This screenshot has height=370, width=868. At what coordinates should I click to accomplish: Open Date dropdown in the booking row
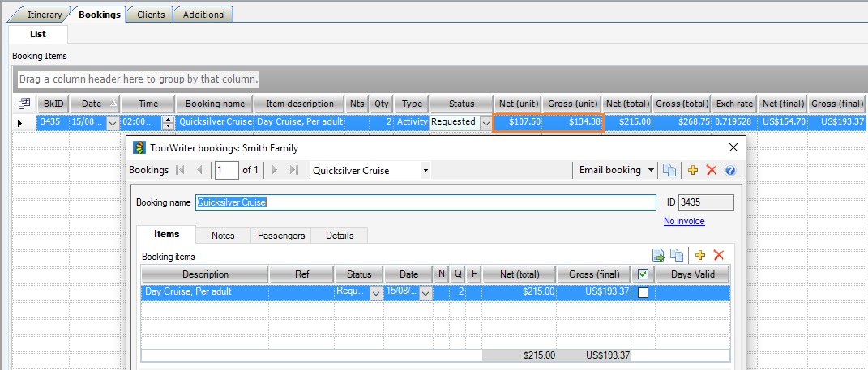pos(113,123)
